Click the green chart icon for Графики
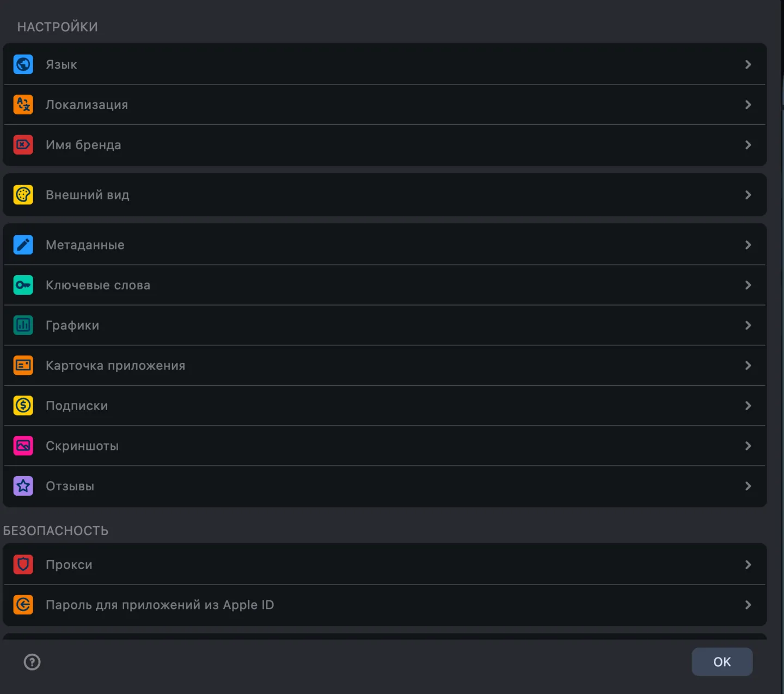 pyautogui.click(x=23, y=325)
